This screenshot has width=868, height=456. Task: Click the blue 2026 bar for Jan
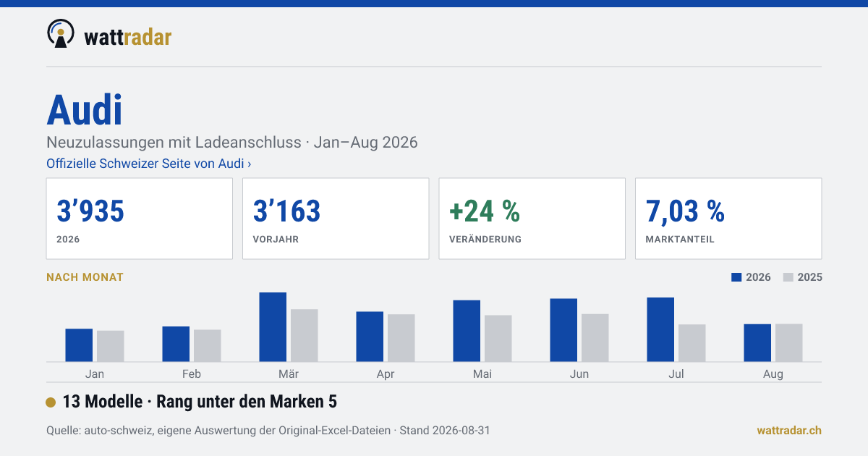point(79,345)
